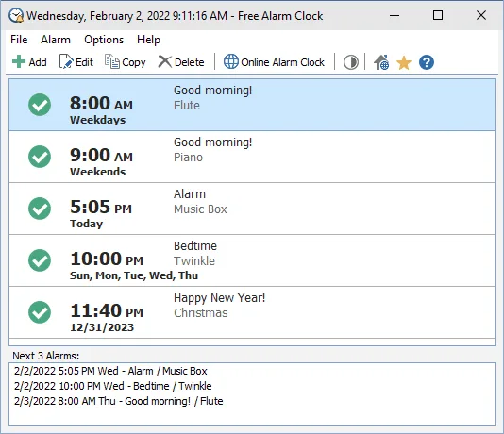Image resolution: width=504 pixels, height=434 pixels.
Task: Select the 10:00 PM time text
Action: (107, 259)
